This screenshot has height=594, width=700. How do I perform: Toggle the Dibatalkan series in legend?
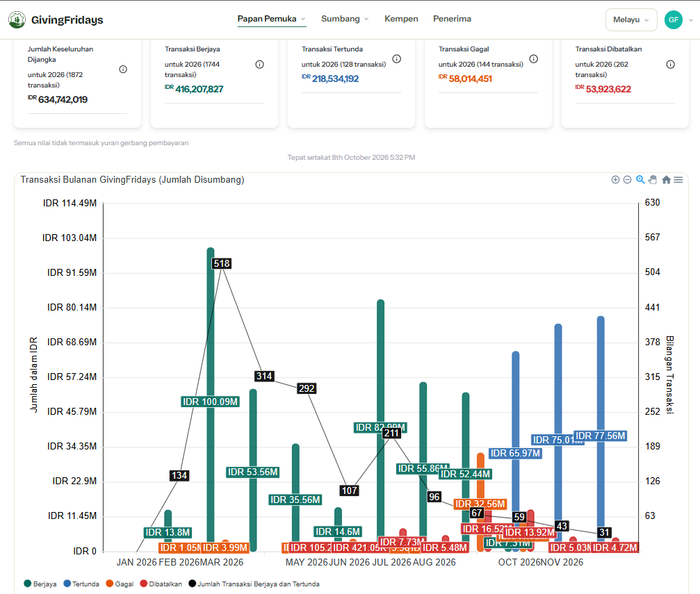point(161,584)
